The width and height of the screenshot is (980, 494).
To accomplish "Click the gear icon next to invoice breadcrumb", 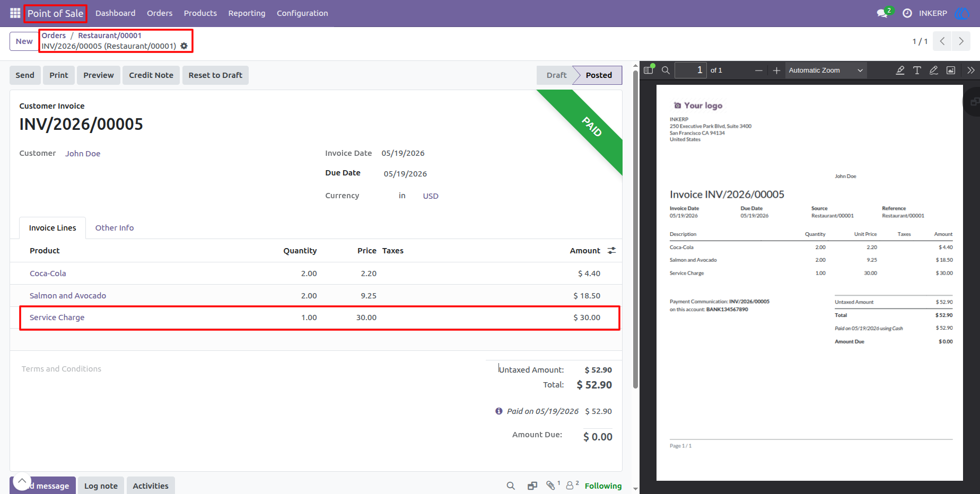I will (x=184, y=46).
